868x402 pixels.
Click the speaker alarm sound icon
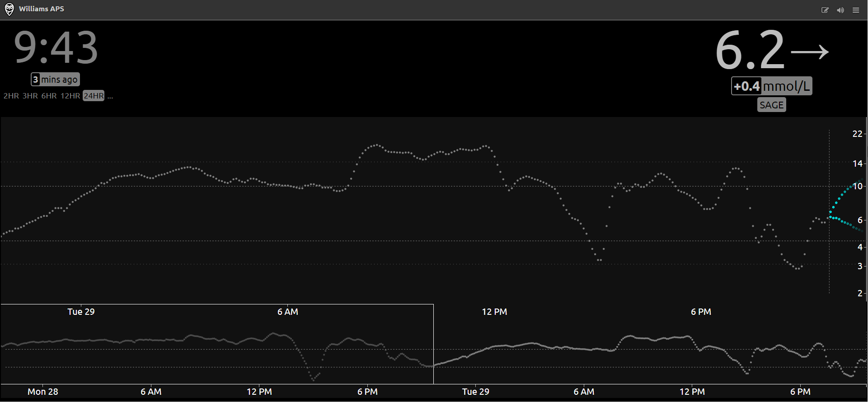coord(840,10)
